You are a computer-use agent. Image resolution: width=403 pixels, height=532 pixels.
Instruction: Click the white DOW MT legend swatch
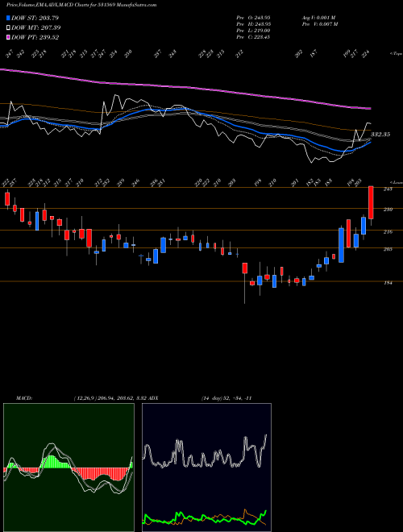(9, 27)
